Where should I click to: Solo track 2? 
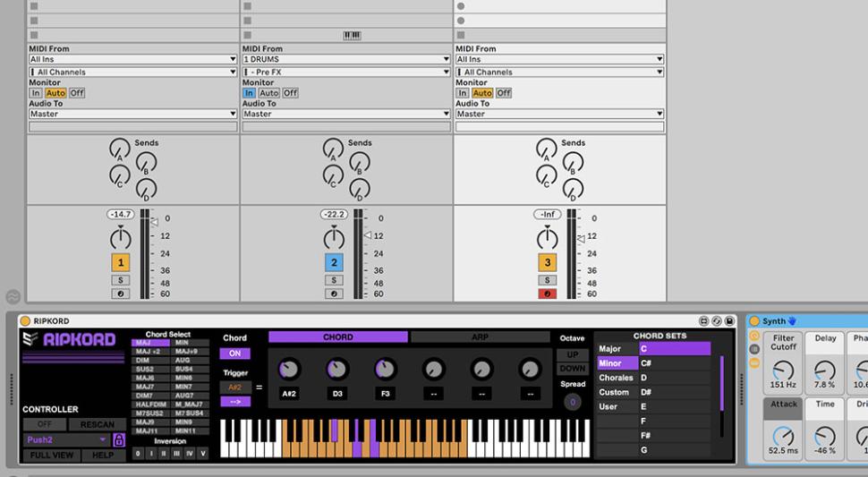click(334, 280)
